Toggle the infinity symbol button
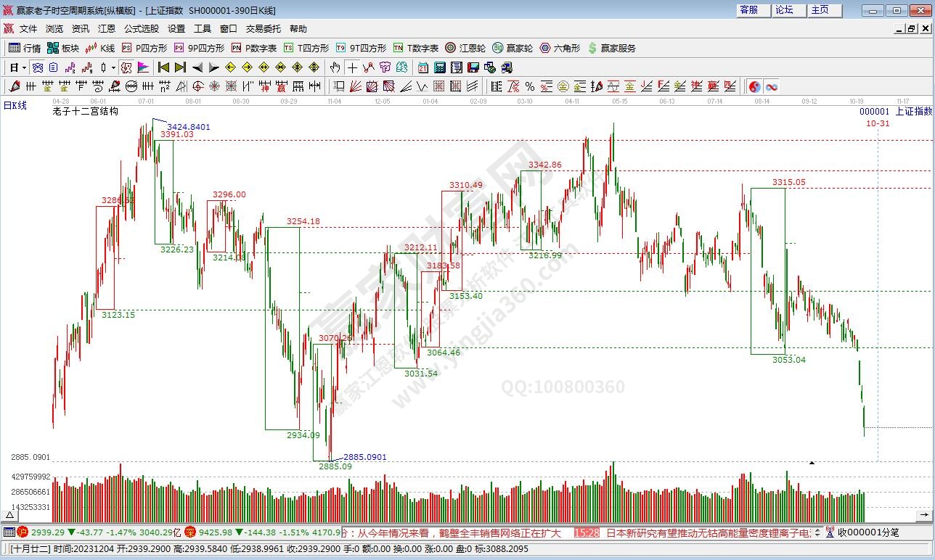935x560 pixels. click(x=771, y=86)
